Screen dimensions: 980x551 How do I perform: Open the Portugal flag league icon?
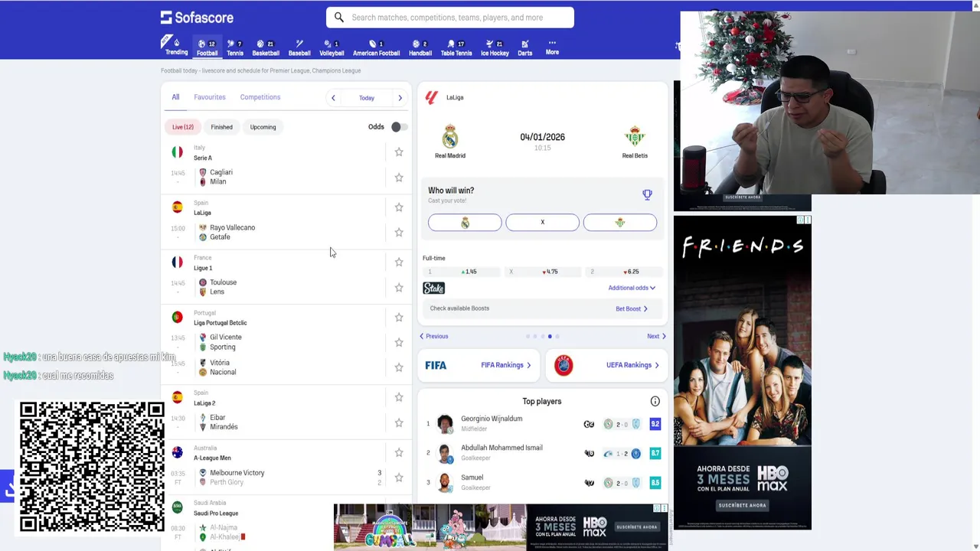(x=178, y=318)
